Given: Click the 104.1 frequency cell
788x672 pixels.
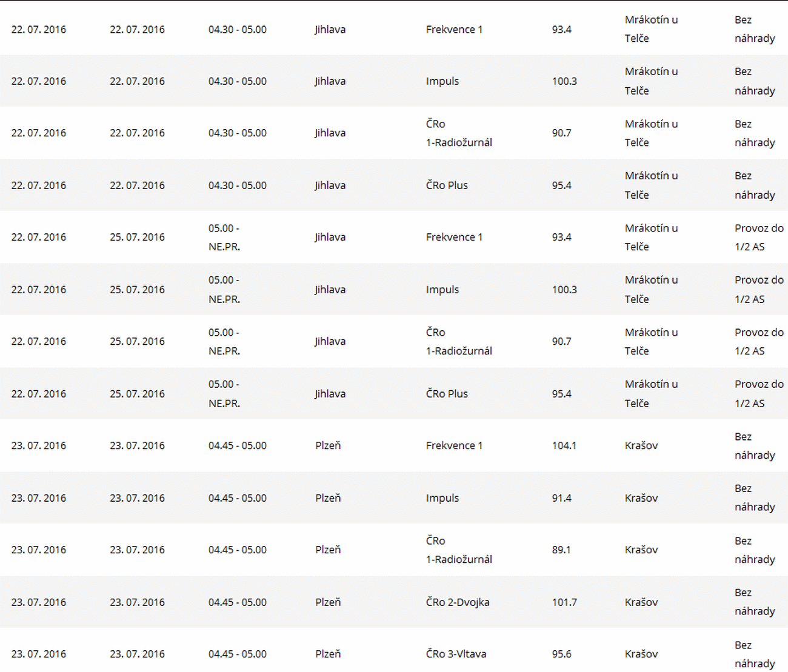Looking at the screenshot, I should point(564,445).
